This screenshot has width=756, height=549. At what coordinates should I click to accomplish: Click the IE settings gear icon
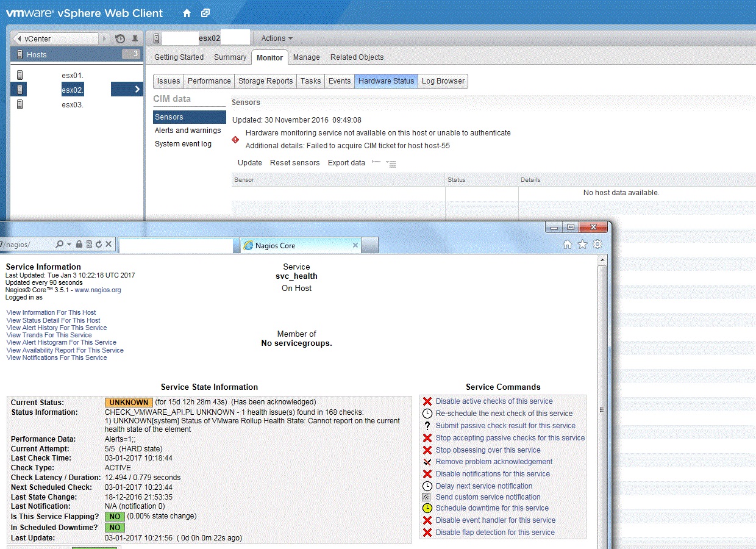[597, 245]
